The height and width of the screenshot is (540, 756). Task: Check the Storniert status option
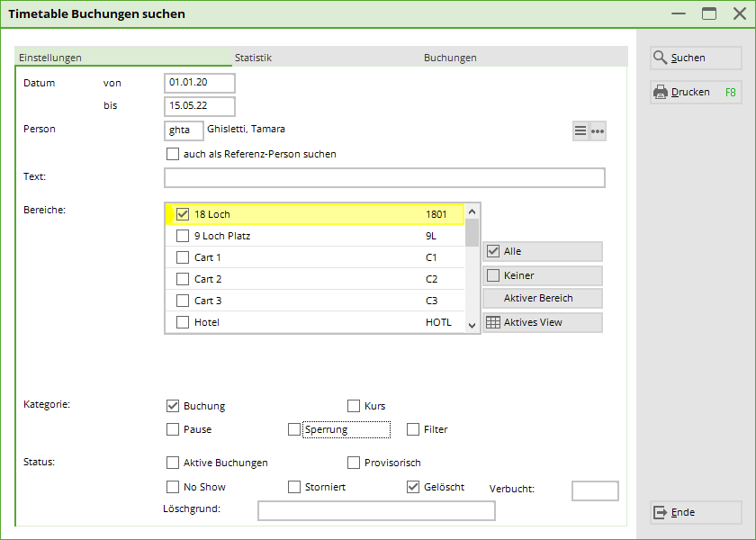tap(294, 487)
